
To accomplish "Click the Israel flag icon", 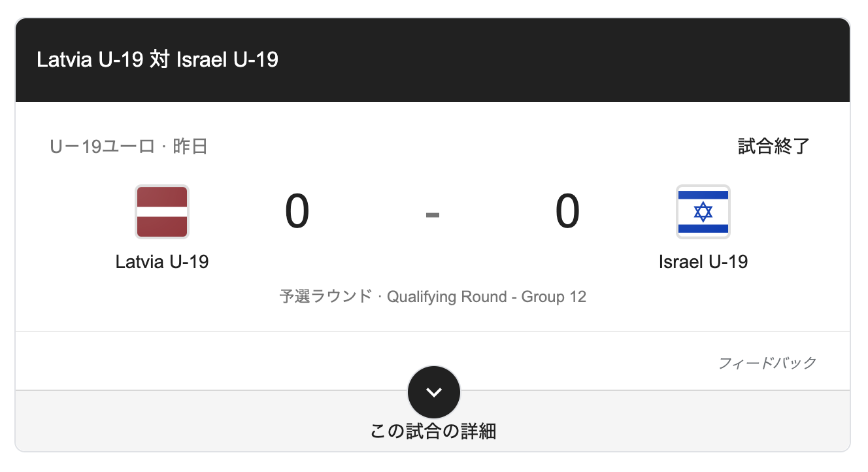I will (x=703, y=212).
